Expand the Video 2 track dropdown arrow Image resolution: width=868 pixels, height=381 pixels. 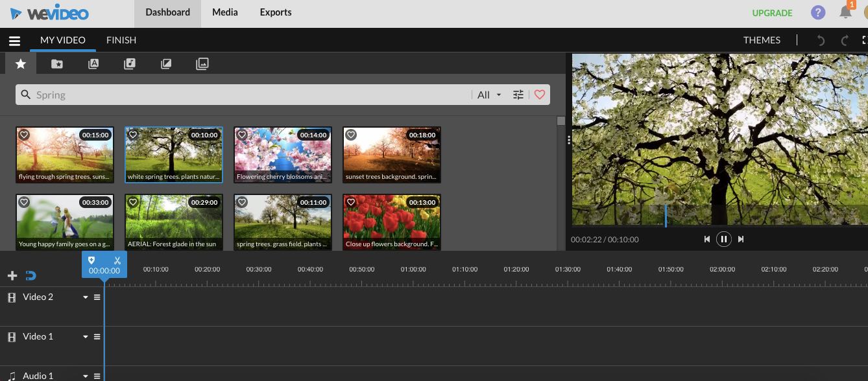point(85,297)
